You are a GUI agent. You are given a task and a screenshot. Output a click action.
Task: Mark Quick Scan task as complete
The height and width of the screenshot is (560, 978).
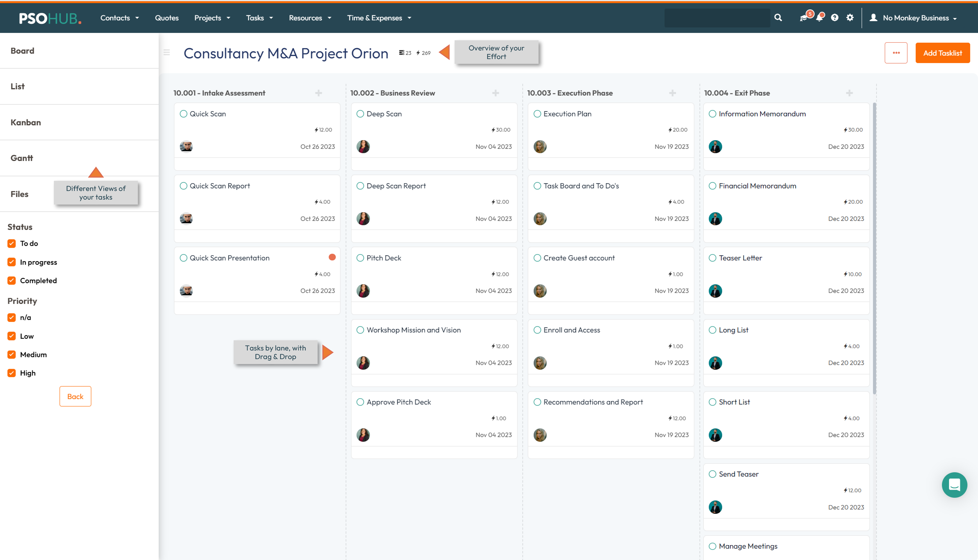point(184,114)
